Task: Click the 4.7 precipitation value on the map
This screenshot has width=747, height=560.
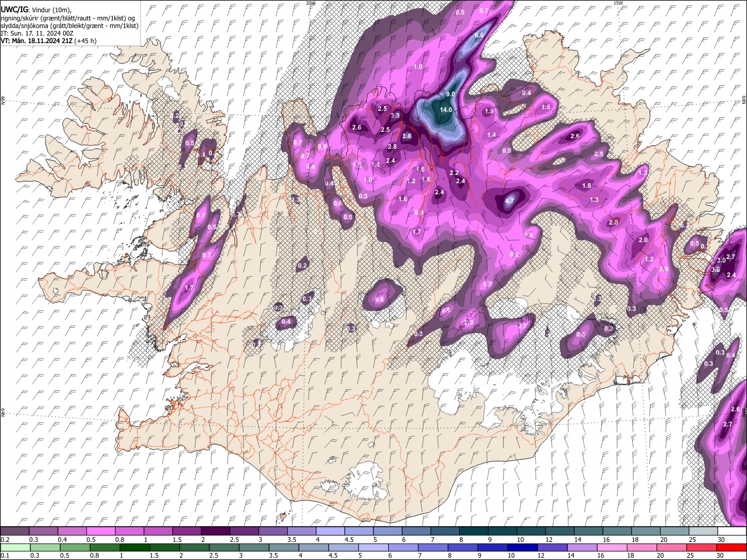Action: 509,201
